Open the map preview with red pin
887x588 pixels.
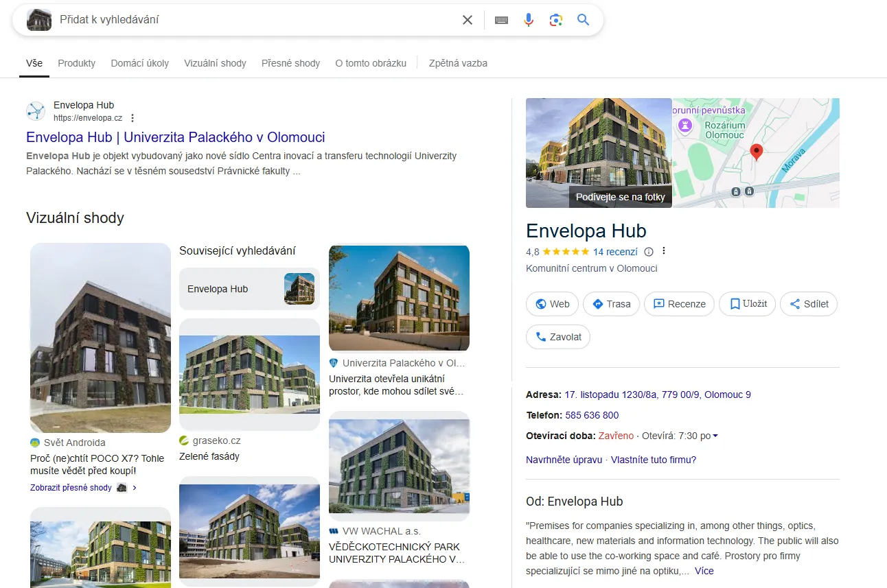pos(756,153)
